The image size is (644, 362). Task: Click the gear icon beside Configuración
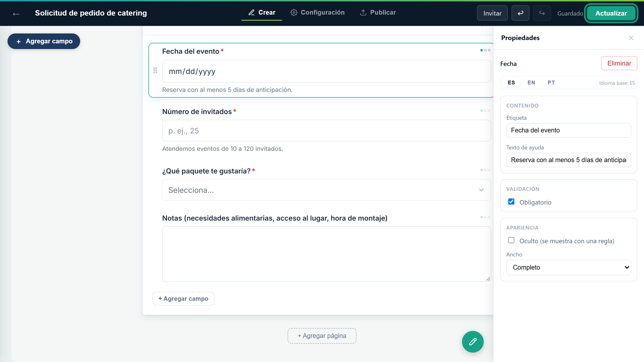click(x=294, y=12)
